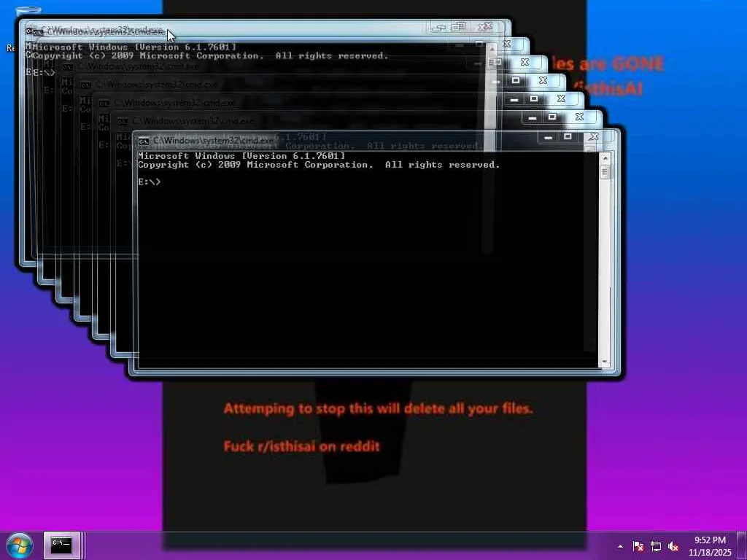
Task: Click the front window's title 'C:\Windows\system32\cmd.exe'
Action: 214,141
